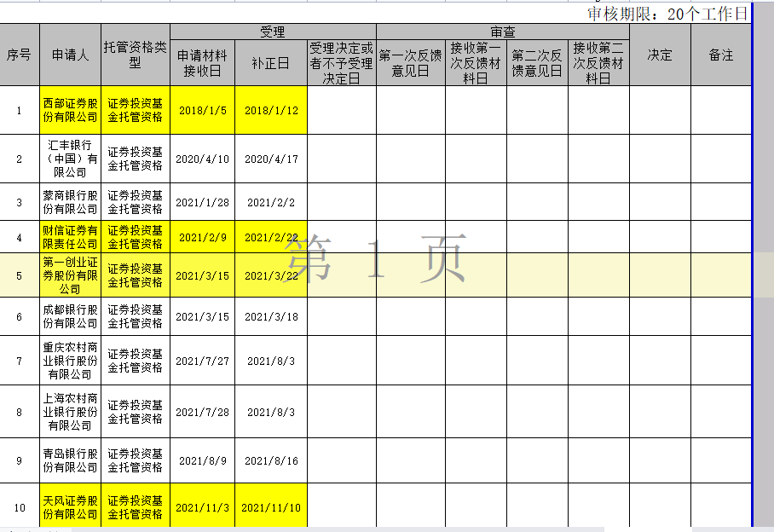Click the "审核期限：20个工作日" text

click(667, 14)
